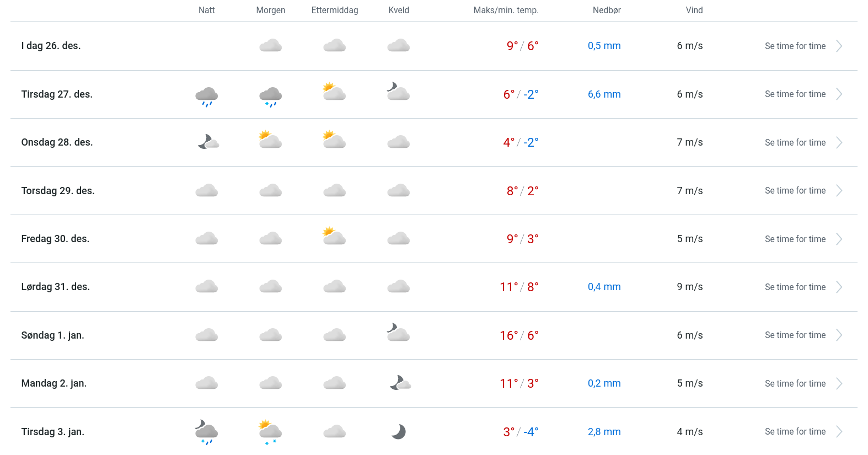Click partly sunny icon for Onsdag 28. des. morning

click(x=270, y=140)
